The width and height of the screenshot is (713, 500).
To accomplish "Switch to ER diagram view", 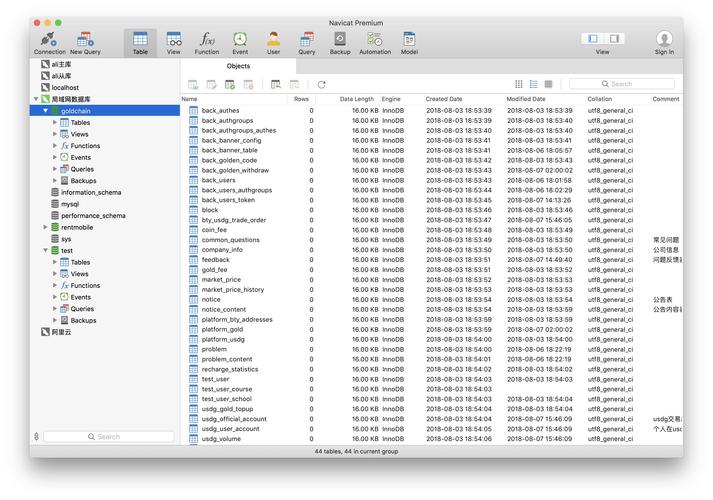I will [x=548, y=84].
